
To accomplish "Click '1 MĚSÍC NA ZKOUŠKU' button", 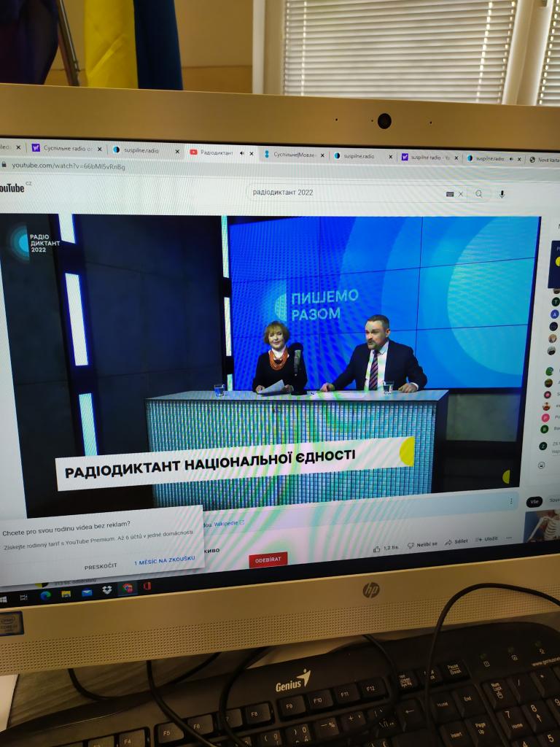I will [x=165, y=561].
